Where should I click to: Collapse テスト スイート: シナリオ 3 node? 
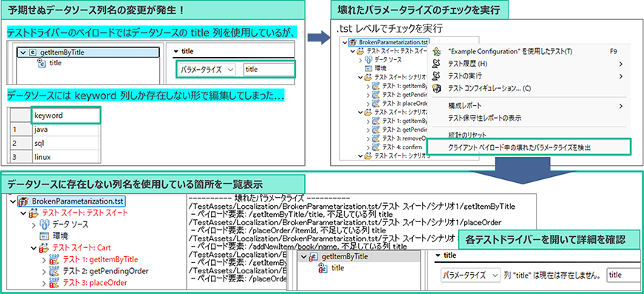click(360, 156)
